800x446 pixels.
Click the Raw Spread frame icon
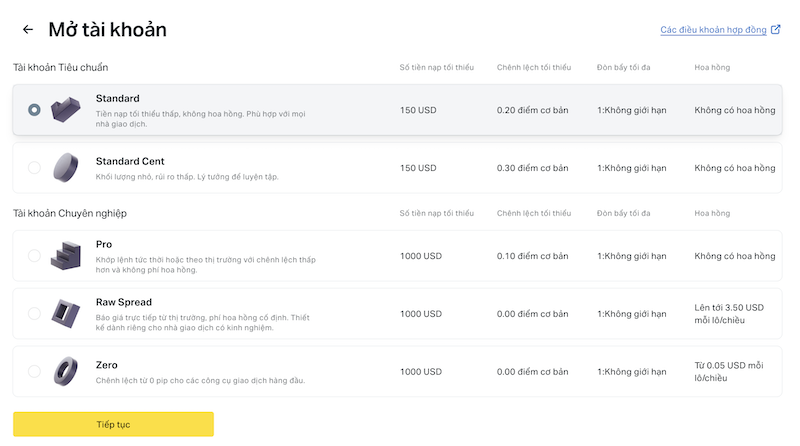(66, 313)
